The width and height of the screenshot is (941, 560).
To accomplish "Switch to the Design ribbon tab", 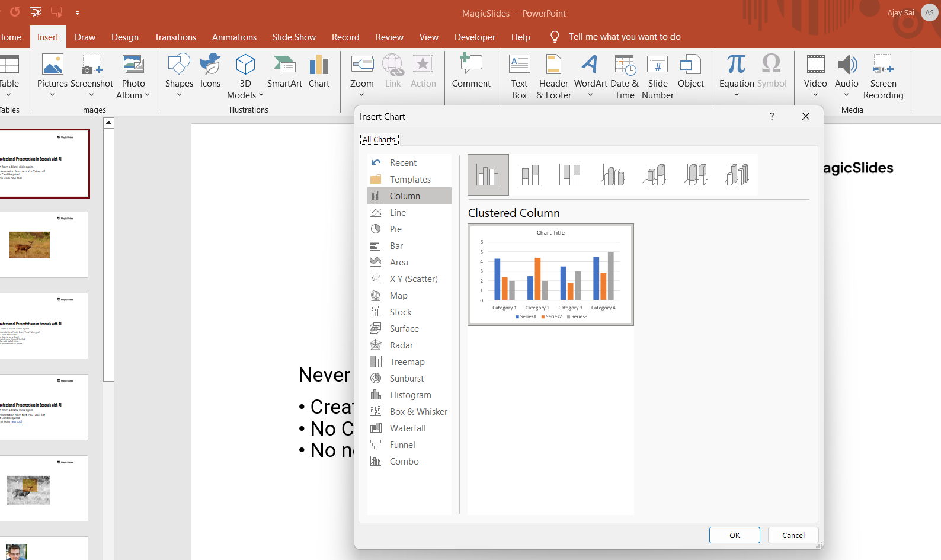I will 125,37.
